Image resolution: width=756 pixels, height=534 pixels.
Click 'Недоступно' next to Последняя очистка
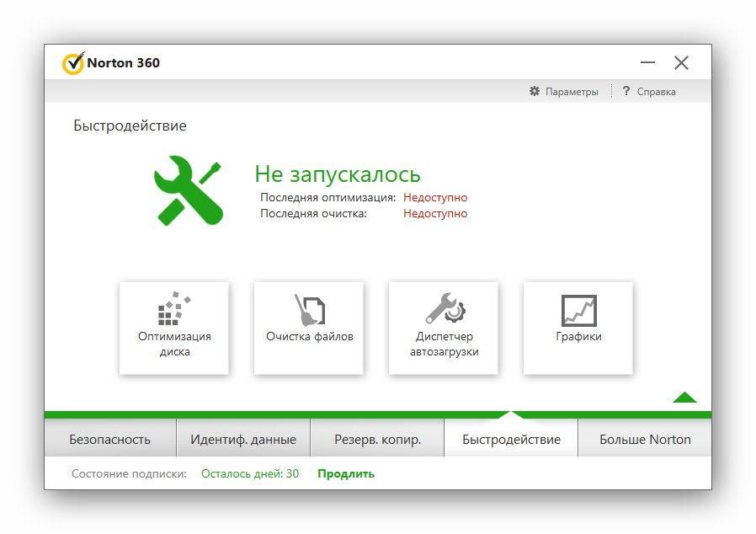coord(435,213)
